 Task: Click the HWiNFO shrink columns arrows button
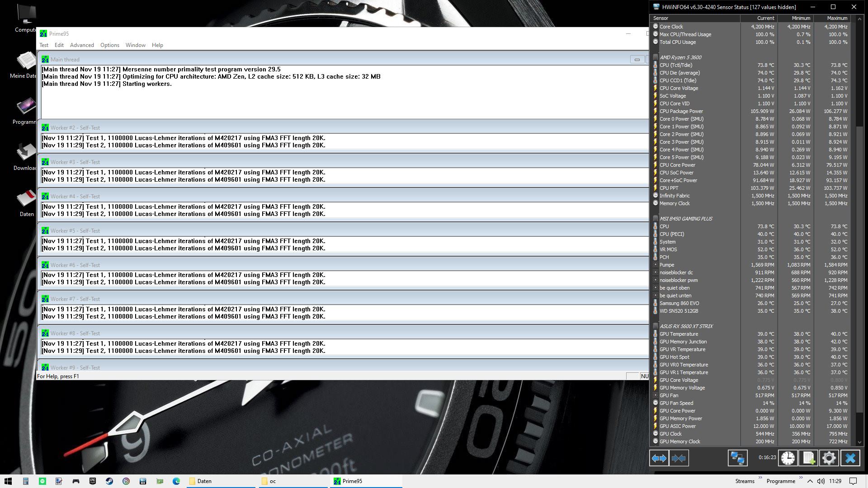679,458
